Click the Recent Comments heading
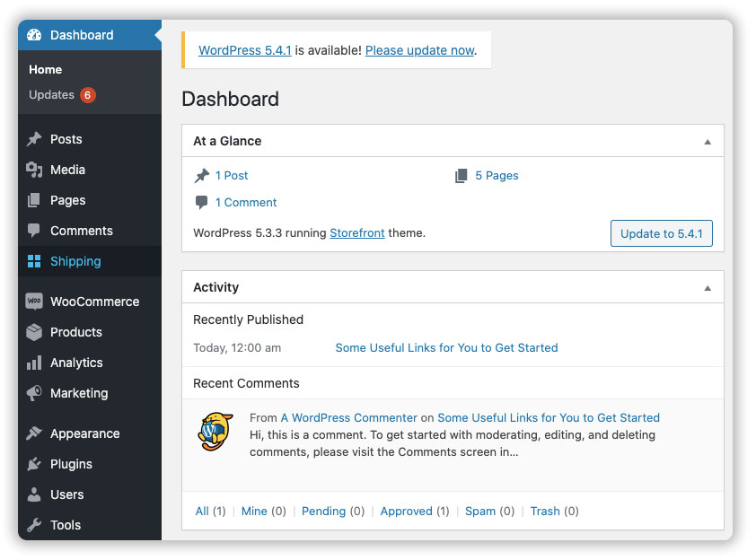The height and width of the screenshot is (560, 756). click(x=246, y=383)
